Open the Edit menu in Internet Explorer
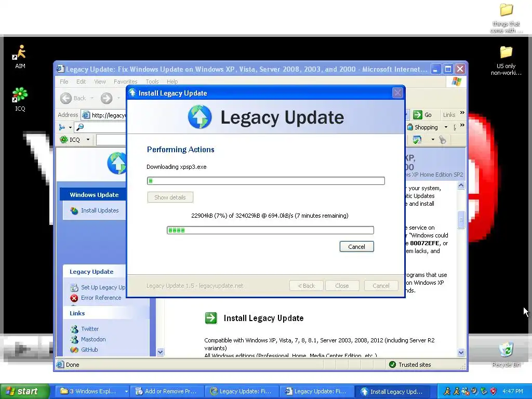 point(81,82)
